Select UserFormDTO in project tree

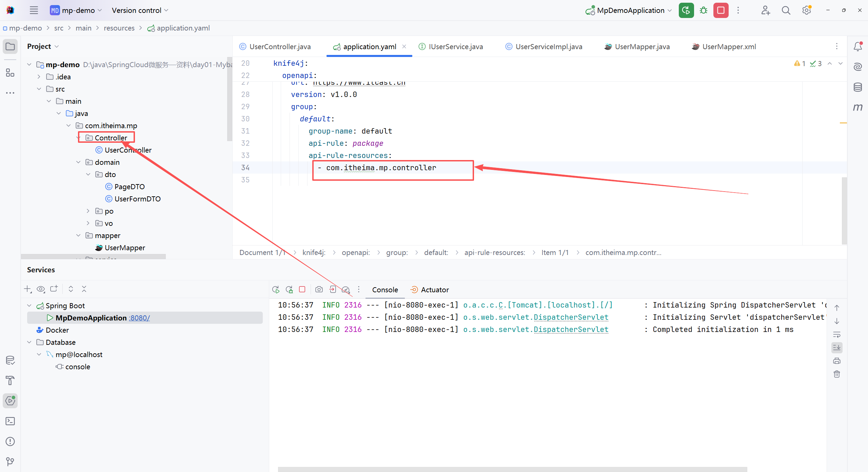click(137, 199)
